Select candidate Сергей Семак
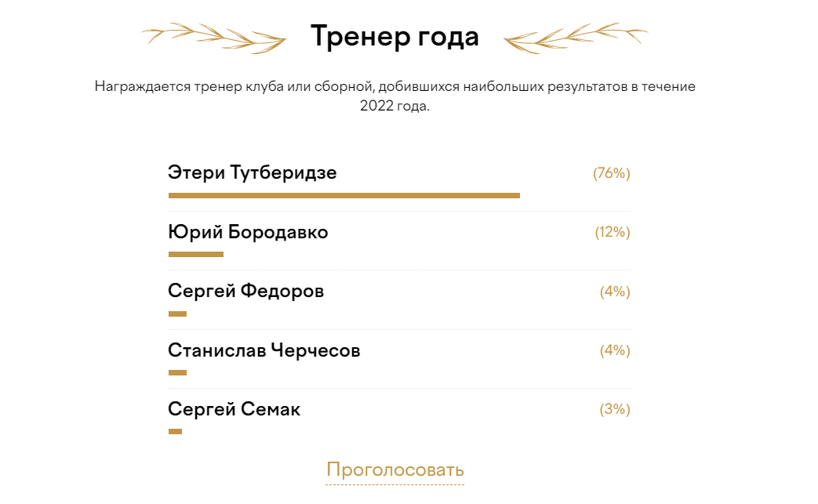Image resolution: width=818 pixels, height=504 pixels. (x=234, y=409)
